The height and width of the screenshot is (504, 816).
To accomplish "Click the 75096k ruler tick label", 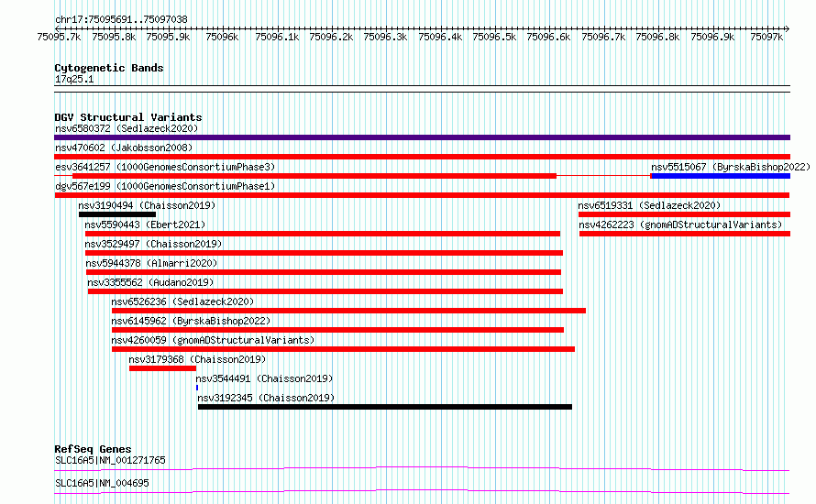I will (x=222, y=38).
